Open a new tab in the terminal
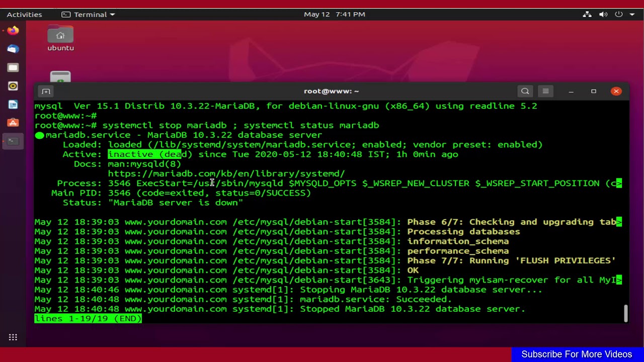644x362 pixels. click(46, 91)
